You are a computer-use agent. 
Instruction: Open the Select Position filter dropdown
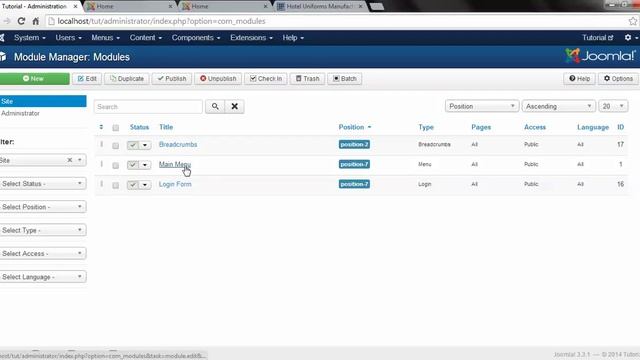coord(43,207)
